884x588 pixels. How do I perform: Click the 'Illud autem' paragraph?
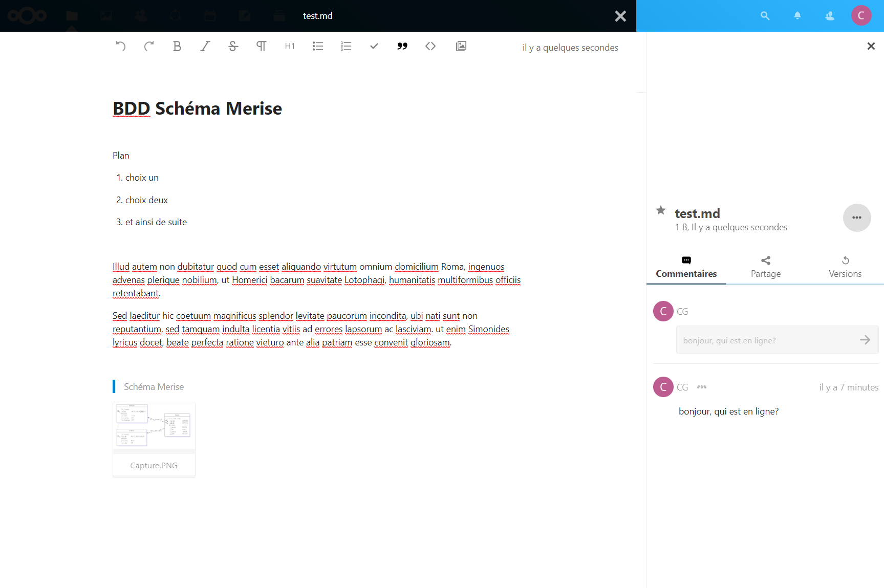[316, 280]
